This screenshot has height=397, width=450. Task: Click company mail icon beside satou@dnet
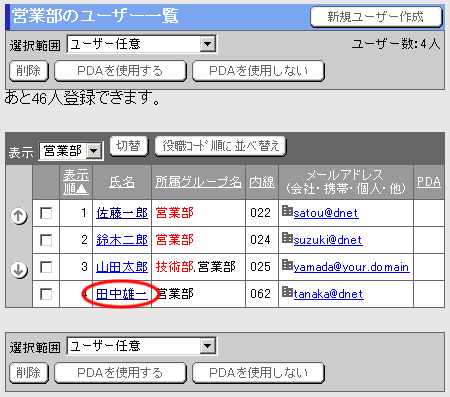[287, 211]
